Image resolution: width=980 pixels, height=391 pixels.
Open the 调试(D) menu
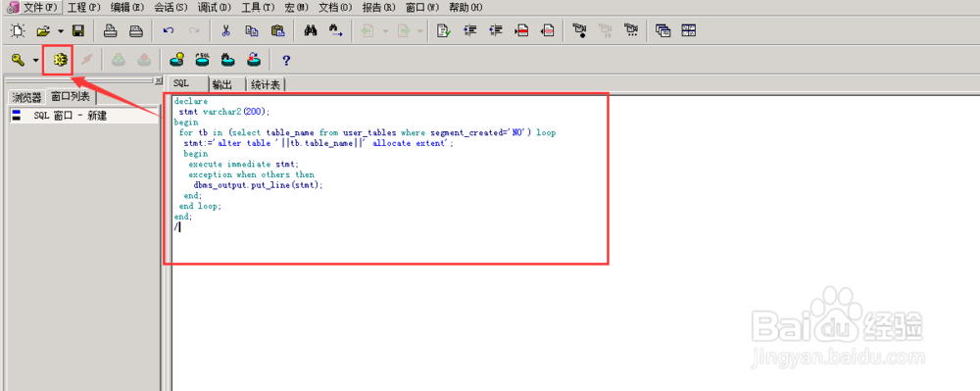coord(215,8)
